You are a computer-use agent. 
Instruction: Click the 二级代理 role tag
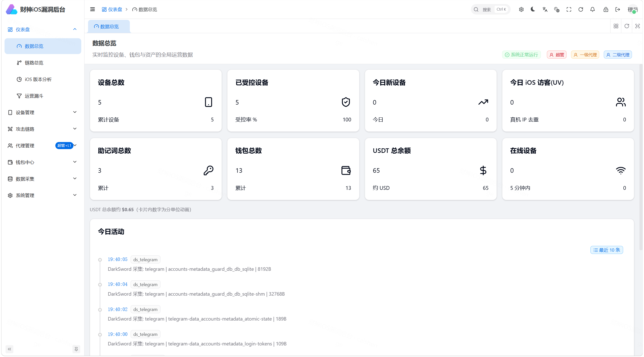618,55
